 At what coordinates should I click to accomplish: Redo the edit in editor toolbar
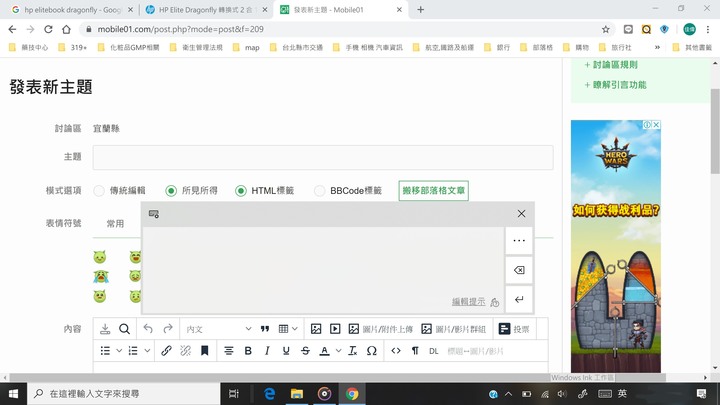click(x=168, y=329)
